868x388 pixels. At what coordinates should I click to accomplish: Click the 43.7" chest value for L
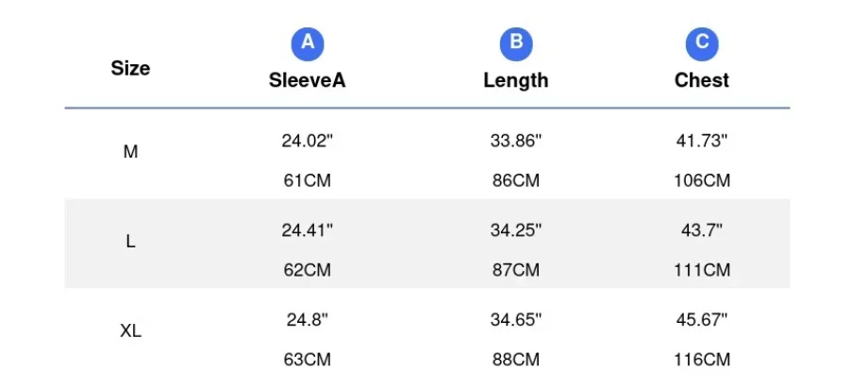[702, 230]
